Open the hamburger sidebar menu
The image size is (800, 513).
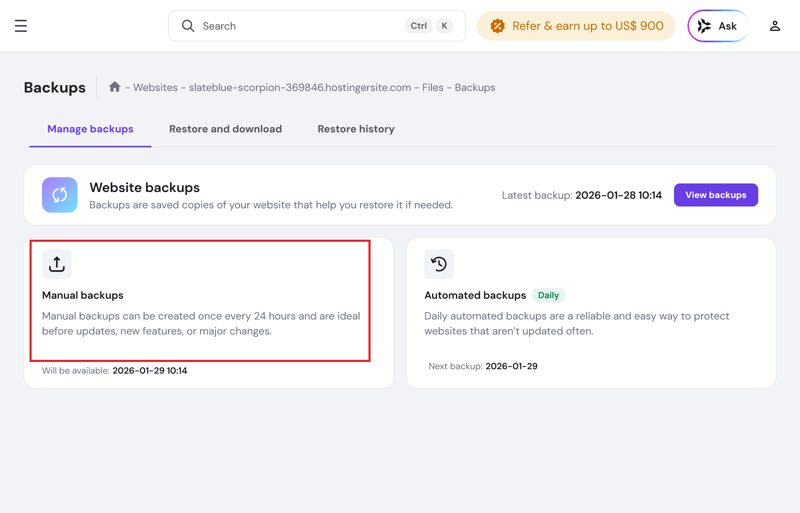[21, 26]
